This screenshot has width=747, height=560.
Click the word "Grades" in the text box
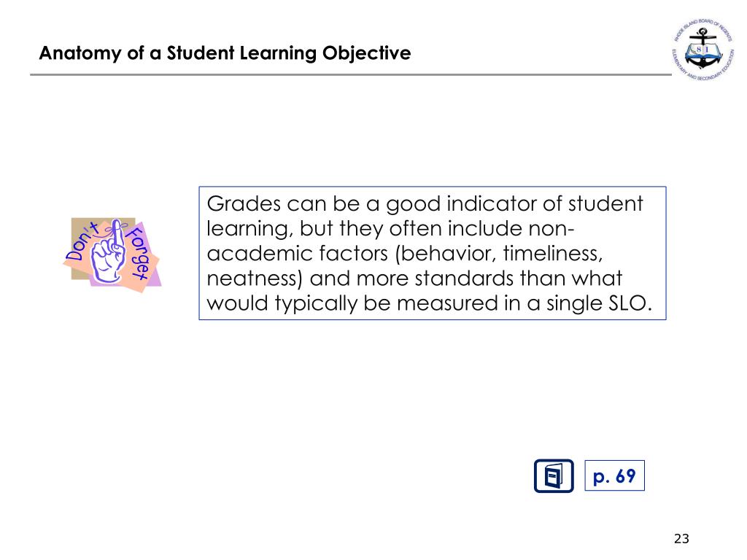click(244, 204)
